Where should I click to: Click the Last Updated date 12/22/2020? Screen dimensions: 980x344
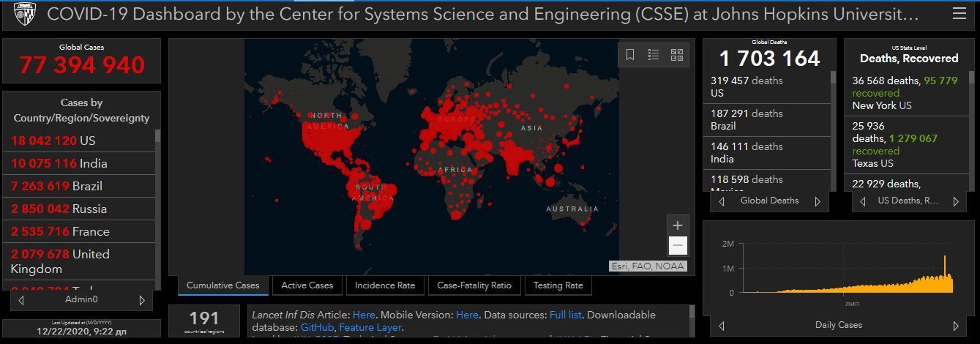tap(81, 331)
